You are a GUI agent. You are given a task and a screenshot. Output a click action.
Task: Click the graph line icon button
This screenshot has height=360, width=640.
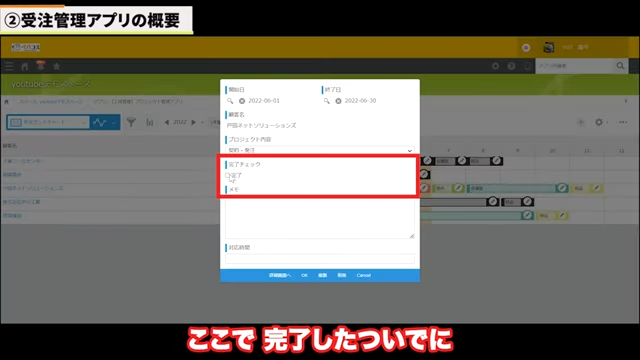click(100, 122)
